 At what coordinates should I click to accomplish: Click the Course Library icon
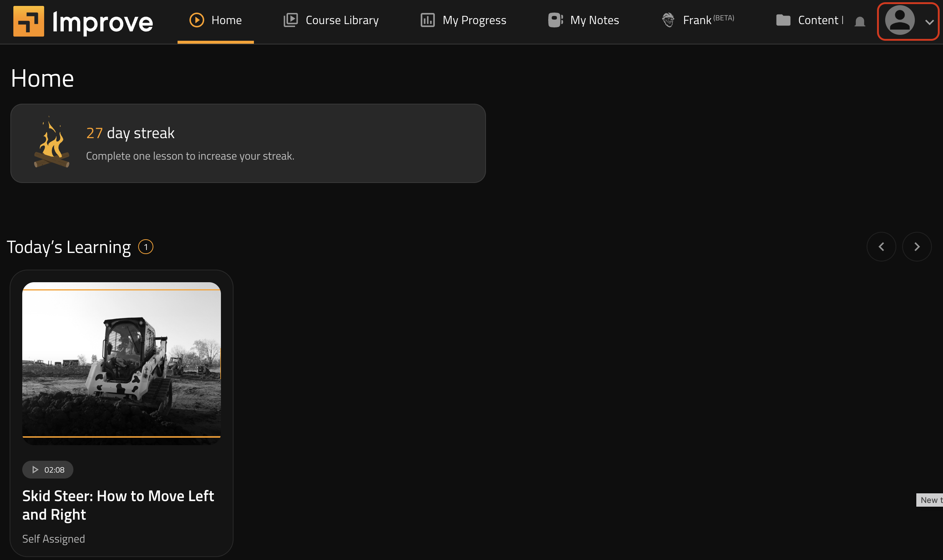point(290,20)
